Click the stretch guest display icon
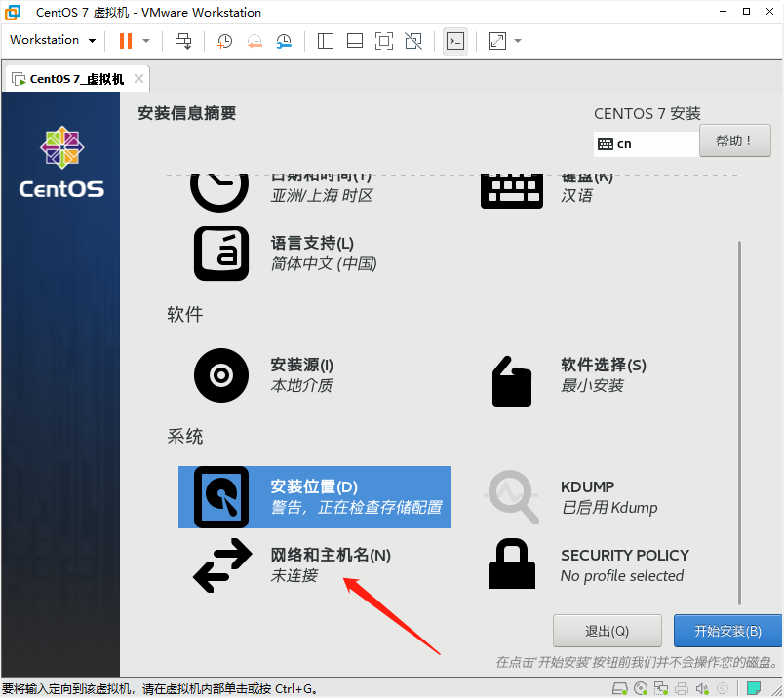 coord(497,41)
